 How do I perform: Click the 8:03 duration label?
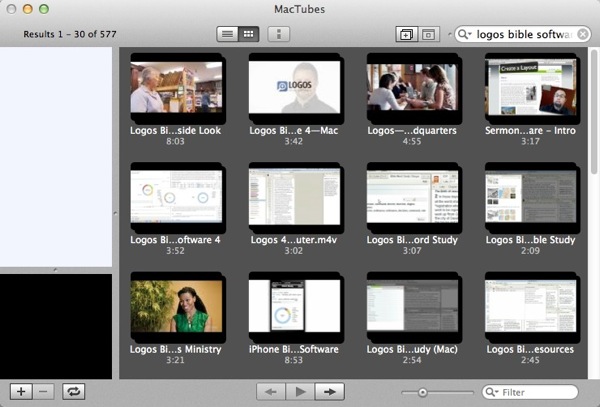[175, 142]
